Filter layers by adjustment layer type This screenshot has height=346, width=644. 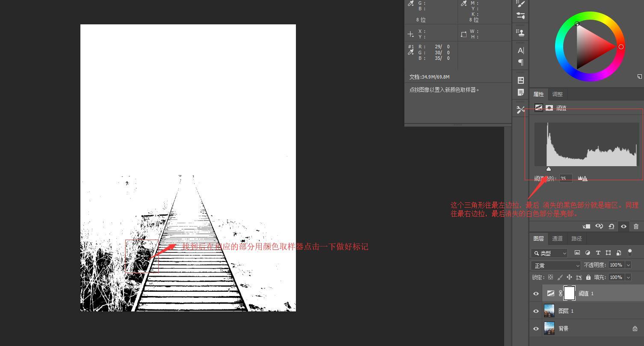(588, 253)
